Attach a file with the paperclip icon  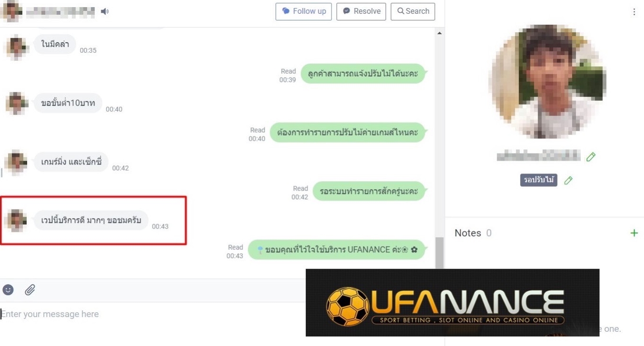[x=30, y=289]
